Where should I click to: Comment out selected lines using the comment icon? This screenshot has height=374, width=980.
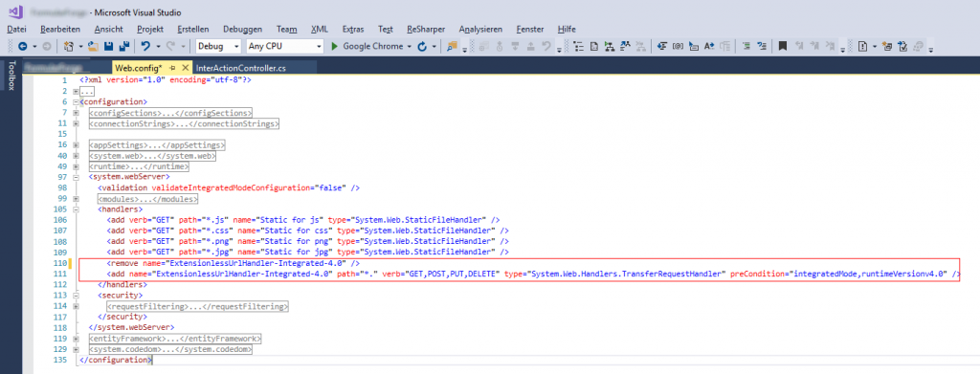pos(746,46)
